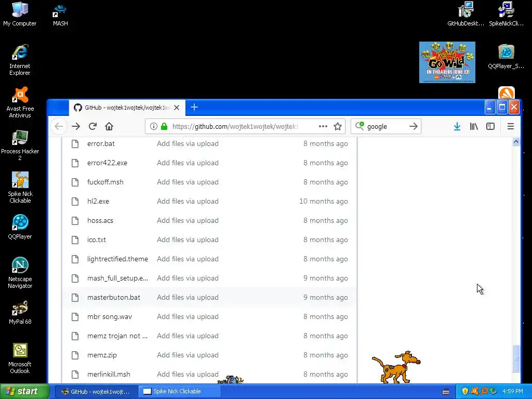
Task: Open mbr song.wav file link
Action: pos(109,316)
